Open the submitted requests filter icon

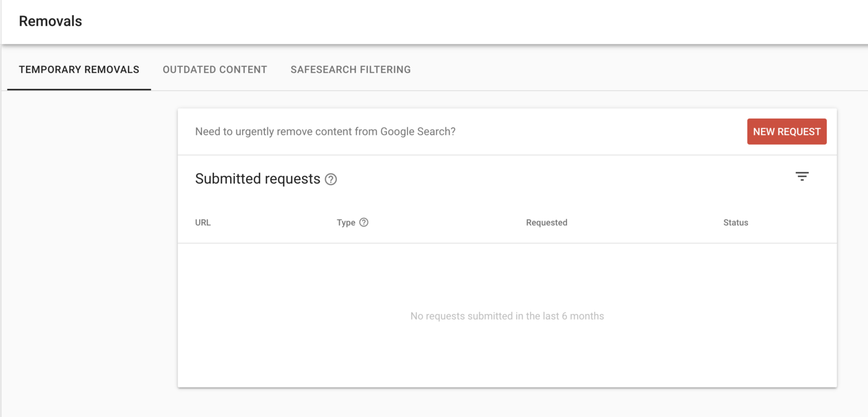pyautogui.click(x=802, y=176)
